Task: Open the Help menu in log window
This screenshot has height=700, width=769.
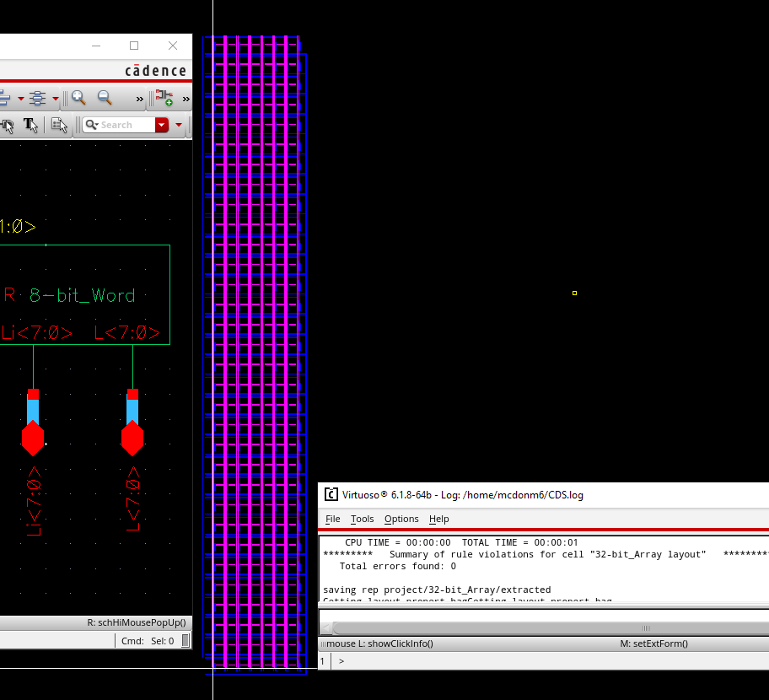Action: [x=438, y=519]
